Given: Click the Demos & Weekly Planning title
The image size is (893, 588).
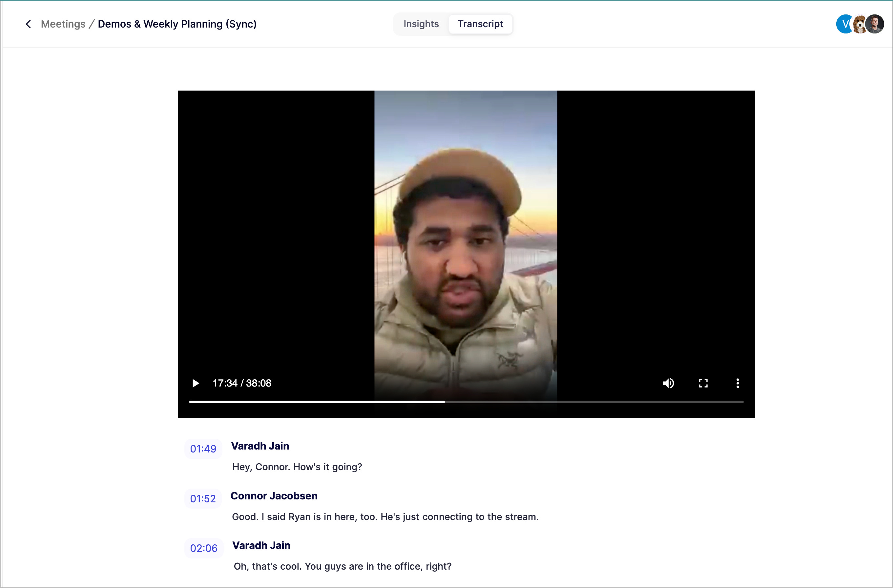Looking at the screenshot, I should (x=177, y=24).
